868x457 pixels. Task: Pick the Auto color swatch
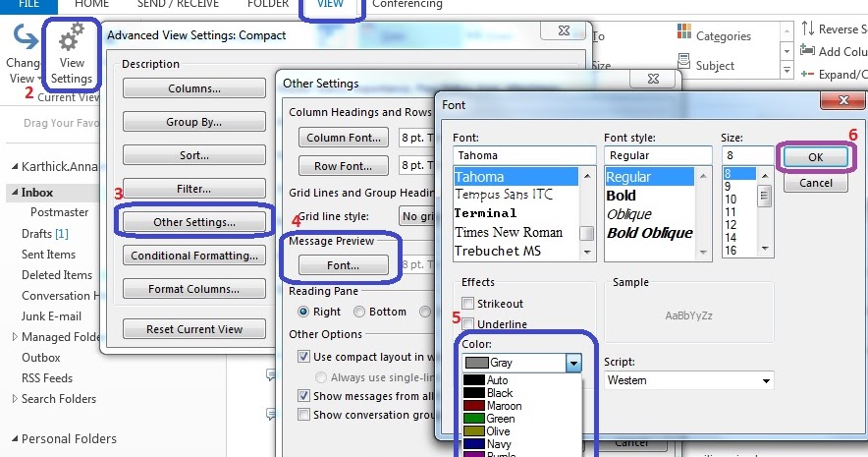pyautogui.click(x=474, y=380)
